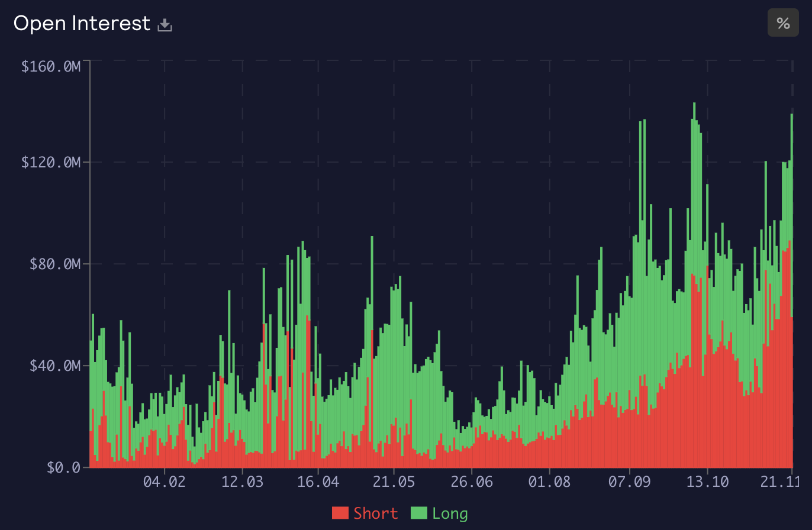Select the 13.10 x-axis date label
812x530 pixels.
(707, 482)
